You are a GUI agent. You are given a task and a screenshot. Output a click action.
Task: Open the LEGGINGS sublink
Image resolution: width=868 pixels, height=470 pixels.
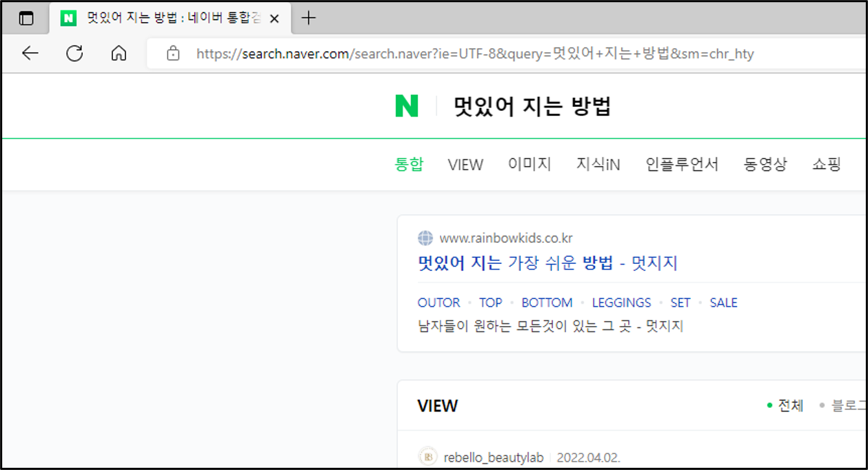[x=621, y=303]
